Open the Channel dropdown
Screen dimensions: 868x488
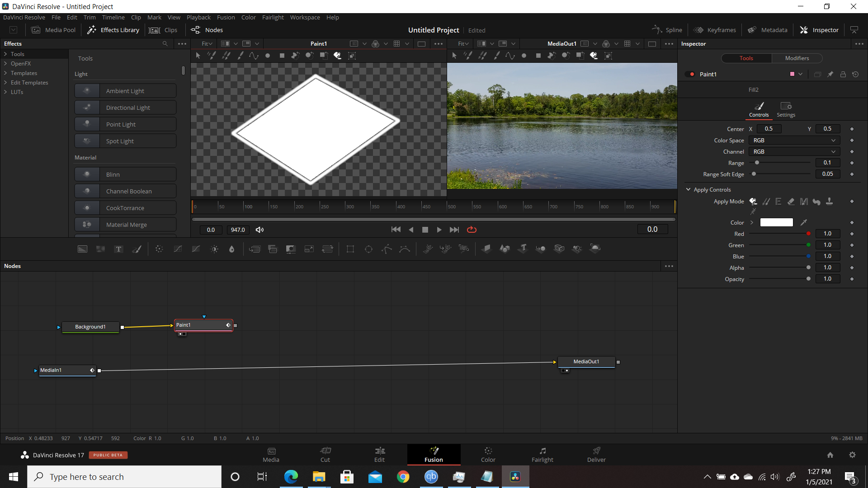coord(794,152)
